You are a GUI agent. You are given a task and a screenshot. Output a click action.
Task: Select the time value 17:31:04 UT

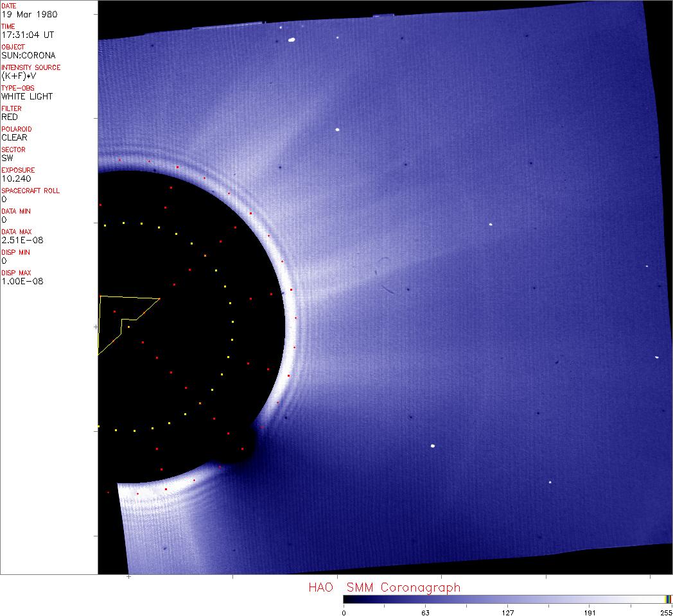tap(27, 35)
